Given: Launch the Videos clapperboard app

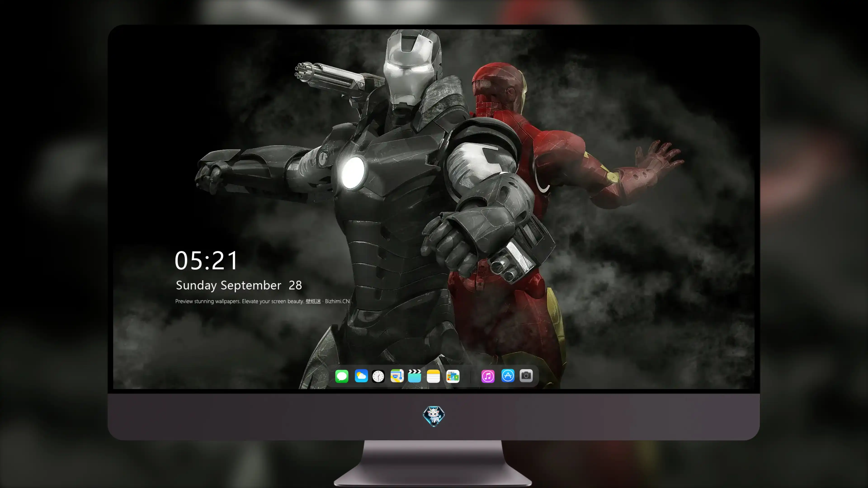Looking at the screenshot, I should click(x=415, y=376).
